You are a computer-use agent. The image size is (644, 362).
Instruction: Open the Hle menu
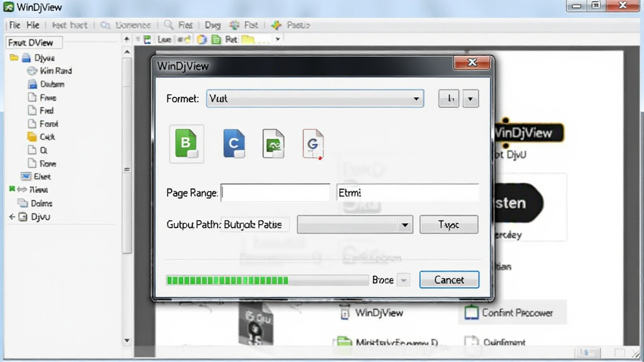[x=33, y=25]
